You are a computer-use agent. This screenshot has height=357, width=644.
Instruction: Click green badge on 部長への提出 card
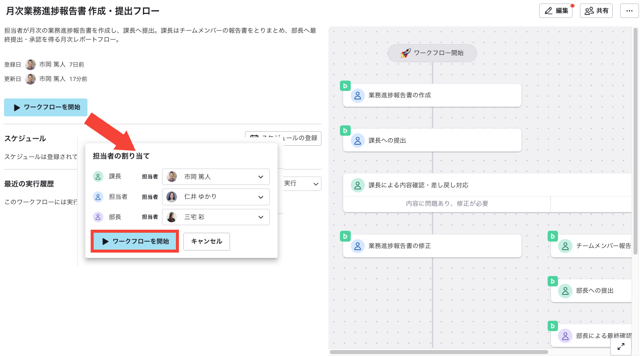[553, 281]
